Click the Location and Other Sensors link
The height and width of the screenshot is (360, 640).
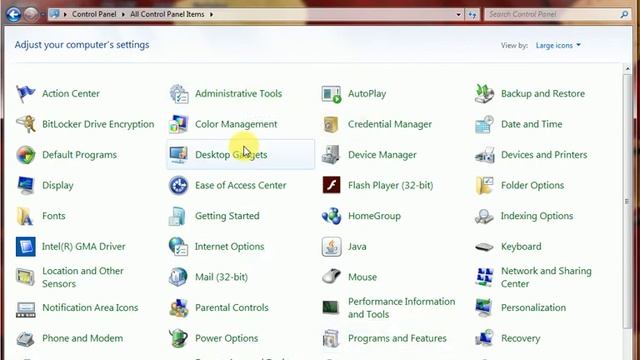83,277
